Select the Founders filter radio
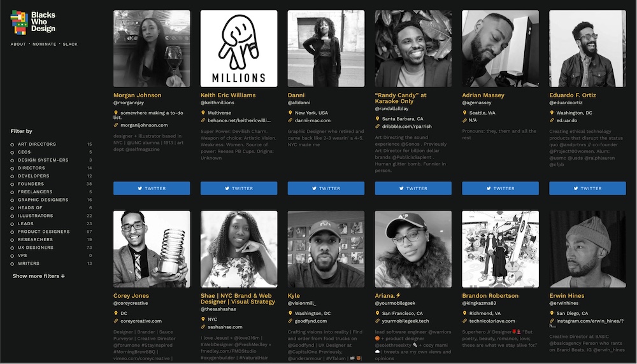 12,185
